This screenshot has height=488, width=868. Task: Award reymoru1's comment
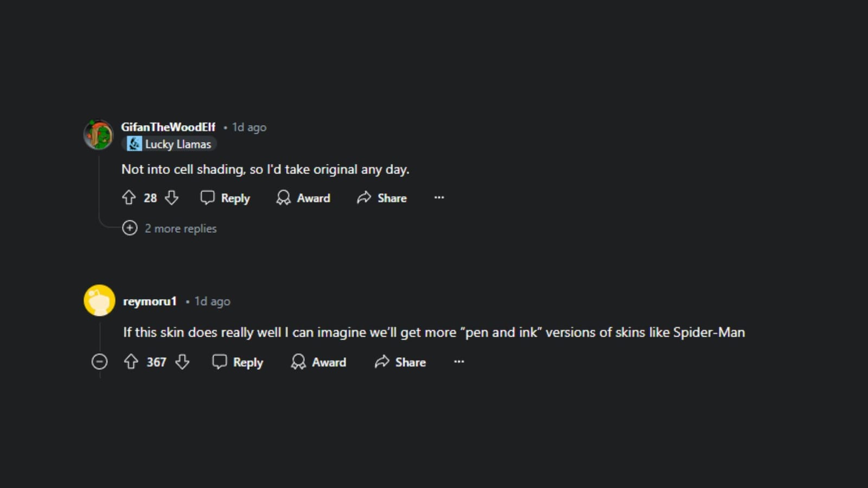318,362
